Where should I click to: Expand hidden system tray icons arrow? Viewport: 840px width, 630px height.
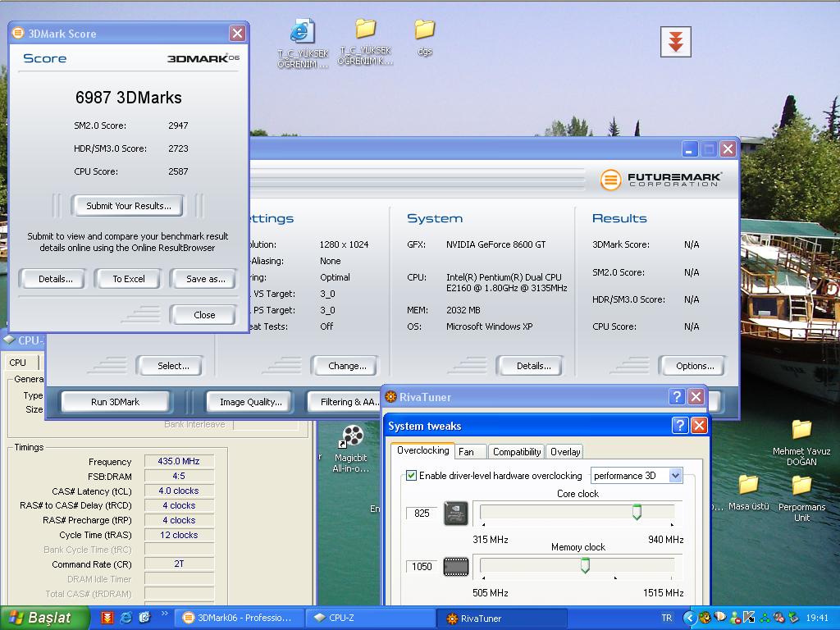tap(689, 619)
